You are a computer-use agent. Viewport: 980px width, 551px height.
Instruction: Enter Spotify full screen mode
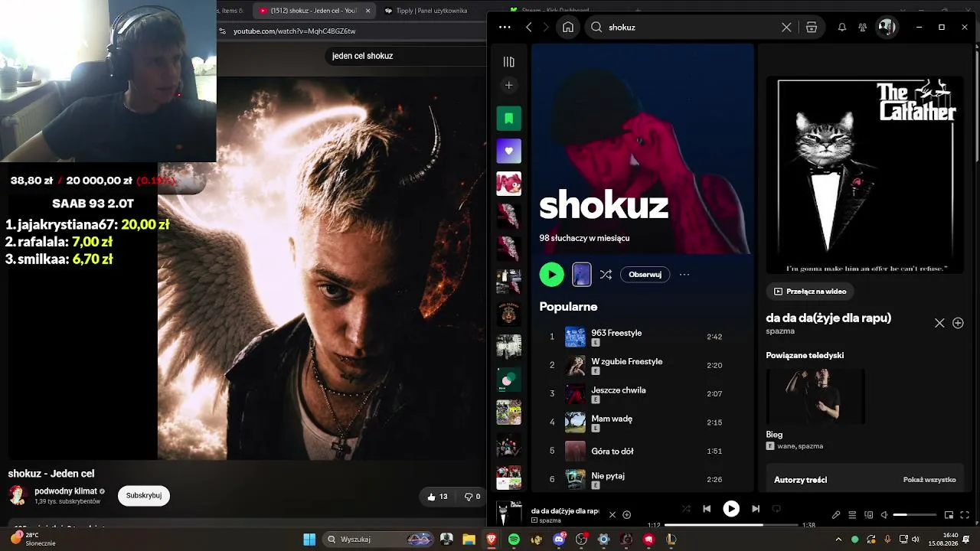[x=965, y=515]
